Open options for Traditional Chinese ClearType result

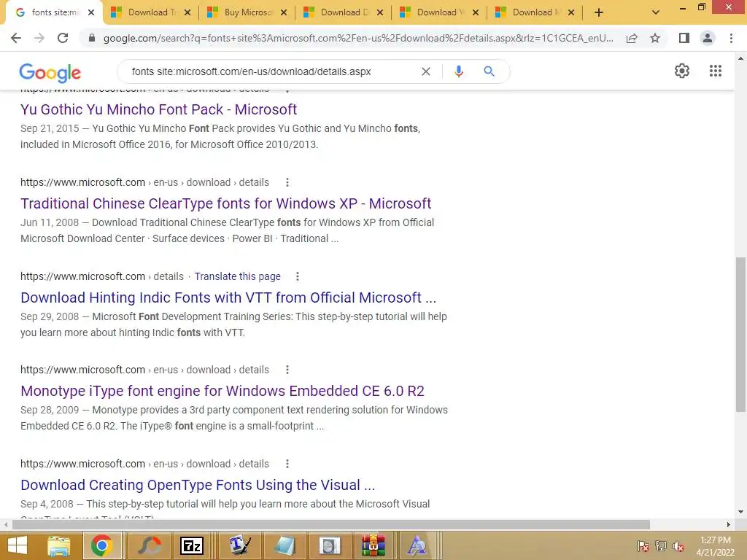[x=287, y=182]
